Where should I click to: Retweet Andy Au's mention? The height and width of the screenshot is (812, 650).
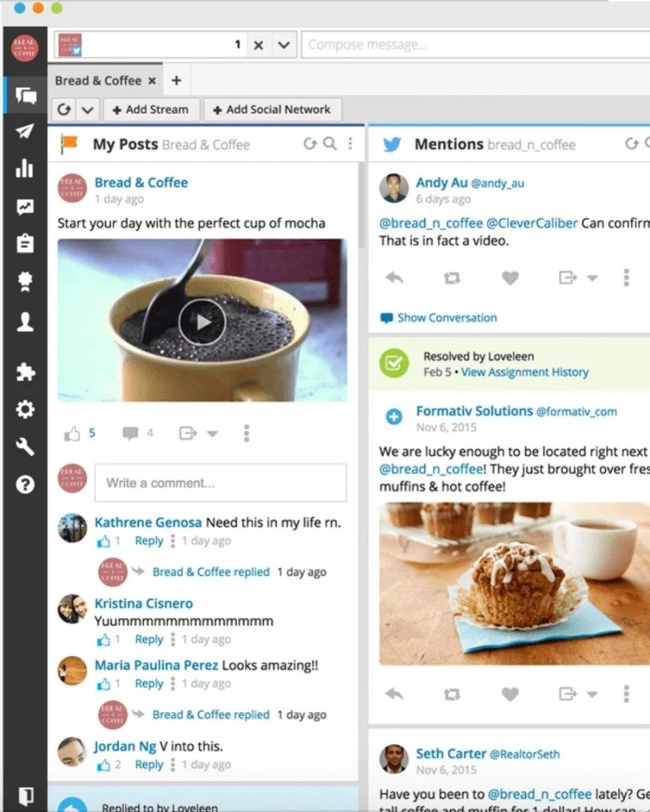pyautogui.click(x=452, y=279)
